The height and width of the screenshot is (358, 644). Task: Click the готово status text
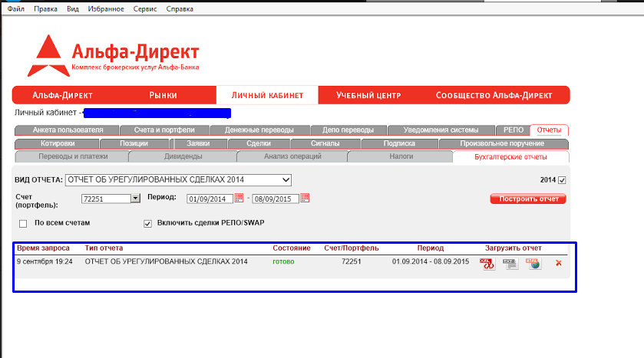coord(283,261)
